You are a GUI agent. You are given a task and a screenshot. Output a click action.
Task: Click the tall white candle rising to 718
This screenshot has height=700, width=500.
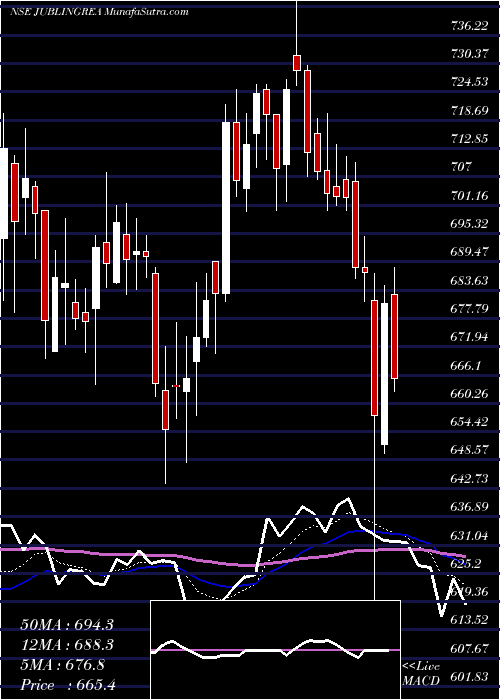click(226, 208)
